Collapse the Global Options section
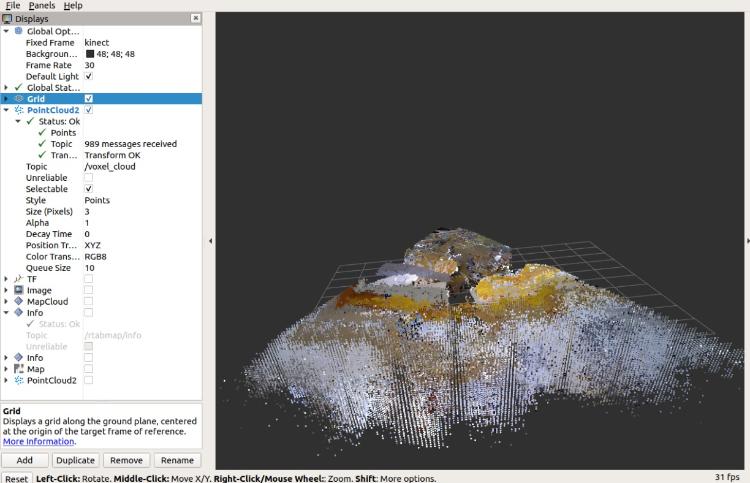Screen dimensions: 750x483 (6, 31)
